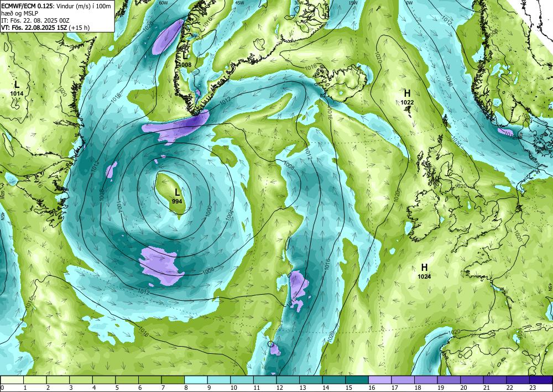
Task: Select the legend color cell for 19–20 m/s
Action: point(449,380)
